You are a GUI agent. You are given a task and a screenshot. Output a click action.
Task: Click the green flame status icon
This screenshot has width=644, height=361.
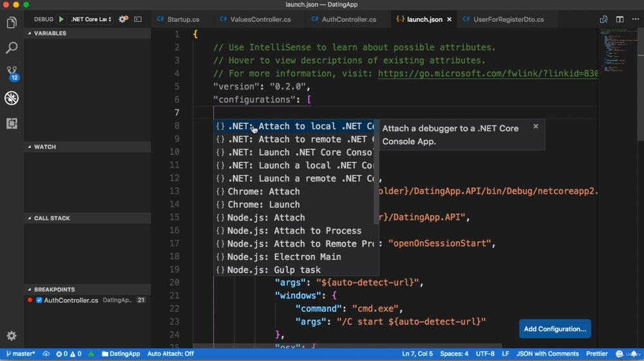click(91, 354)
